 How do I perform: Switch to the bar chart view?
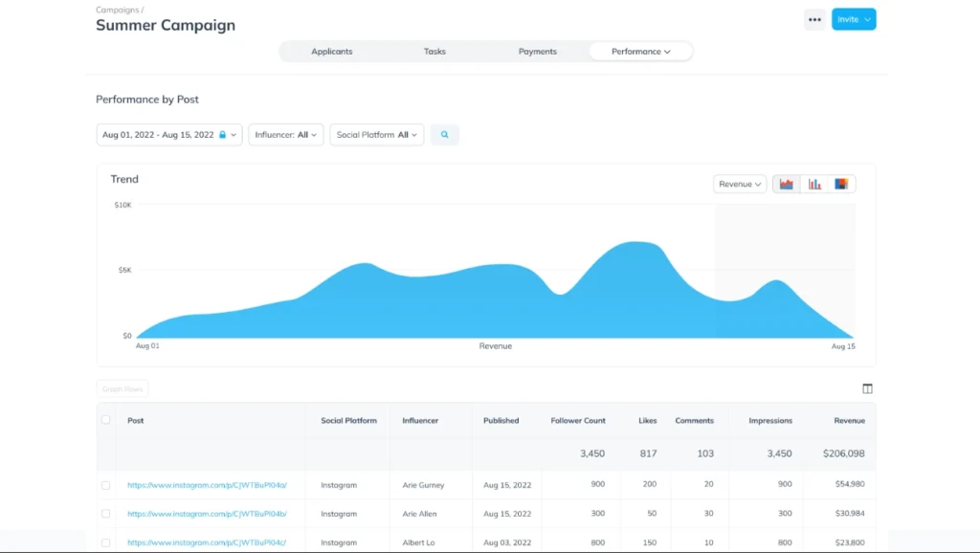click(x=814, y=184)
